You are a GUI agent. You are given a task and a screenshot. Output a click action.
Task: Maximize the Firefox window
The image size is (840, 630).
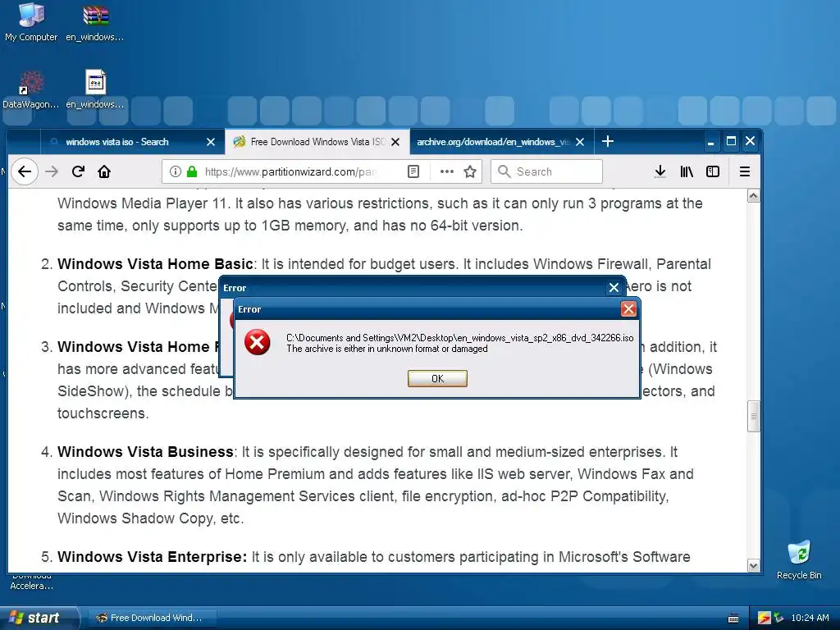731,141
